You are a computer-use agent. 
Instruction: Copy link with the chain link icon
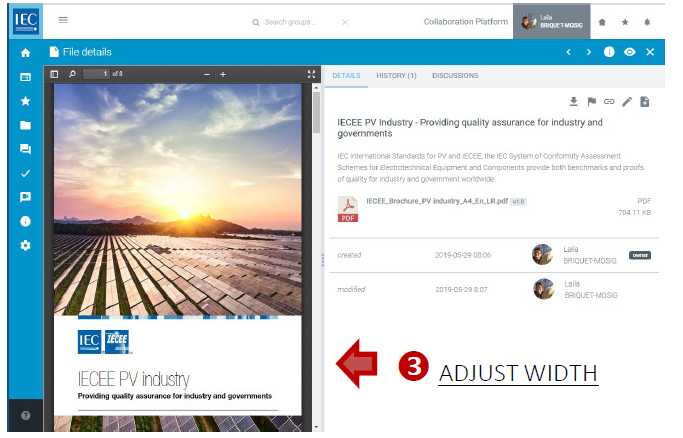[608, 101]
